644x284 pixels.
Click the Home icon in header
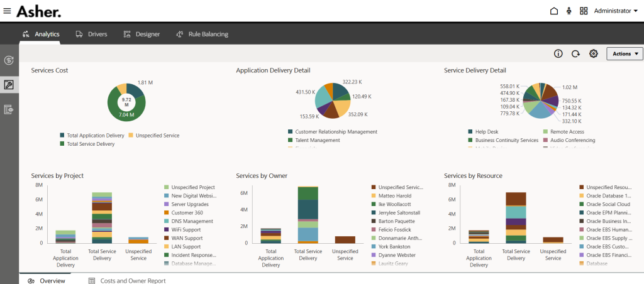pyautogui.click(x=553, y=11)
